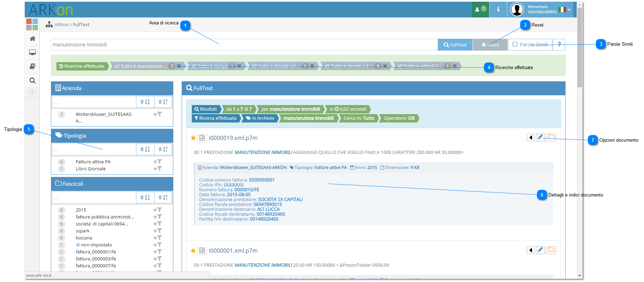Screen dimensions: 644x282
Task: Add filter for sspark fascicolo
Action: [x=158, y=231]
